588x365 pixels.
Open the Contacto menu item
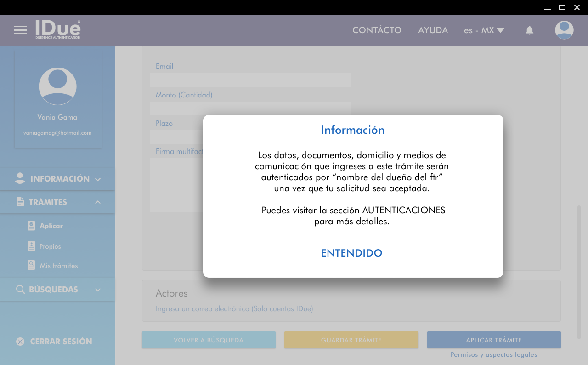[x=377, y=30]
